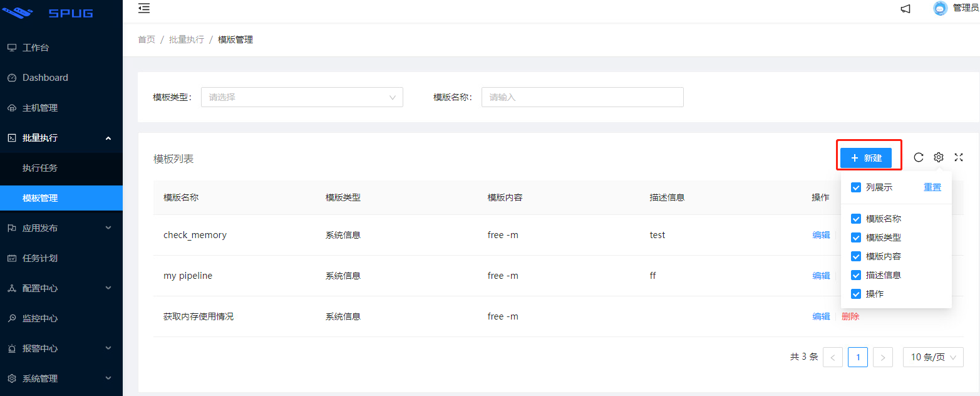Click the 报警中心 alert icon
The height and width of the screenshot is (396, 980).
pyautogui.click(x=12, y=348)
